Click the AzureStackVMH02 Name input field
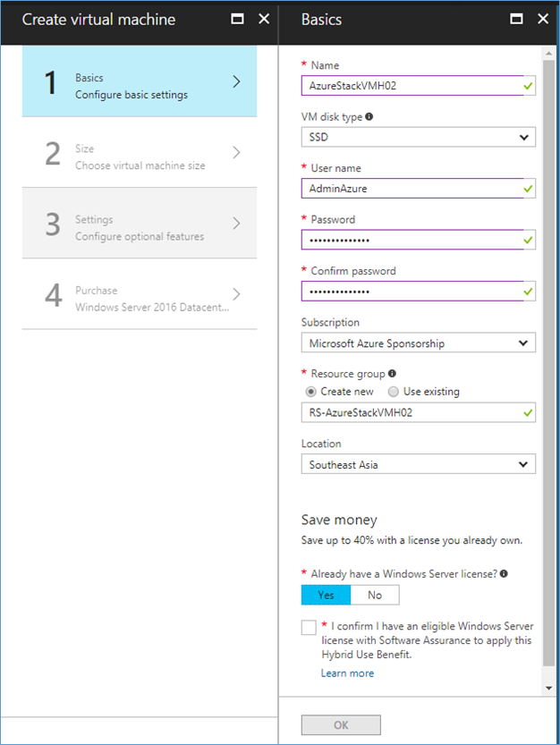 coord(419,86)
